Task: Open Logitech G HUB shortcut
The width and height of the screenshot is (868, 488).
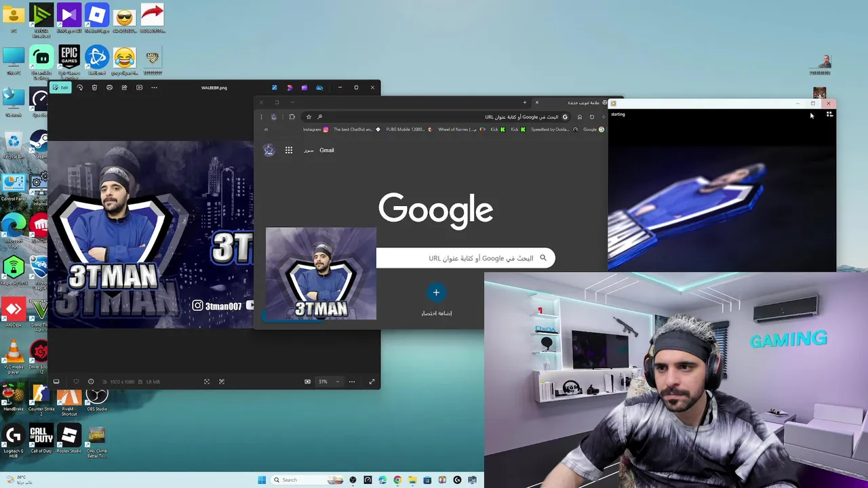Action: point(13,441)
